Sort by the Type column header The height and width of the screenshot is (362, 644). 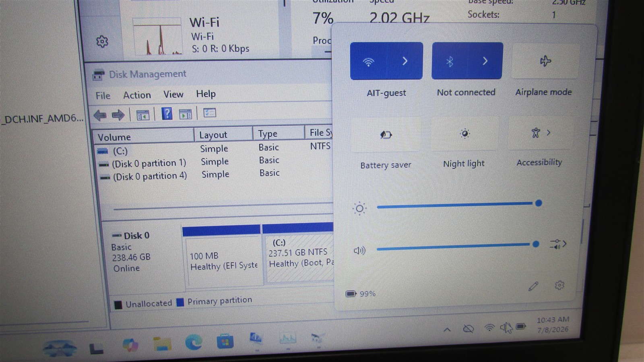(279, 133)
